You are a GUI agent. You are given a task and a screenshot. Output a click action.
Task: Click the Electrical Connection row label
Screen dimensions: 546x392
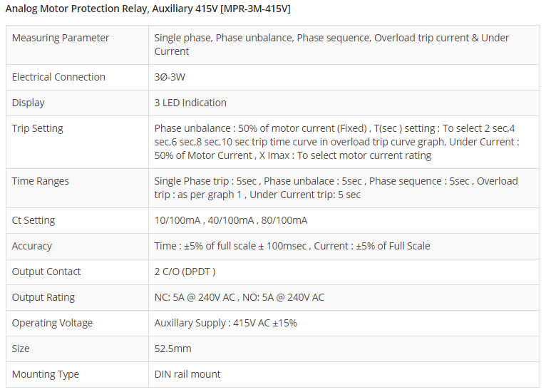point(58,77)
